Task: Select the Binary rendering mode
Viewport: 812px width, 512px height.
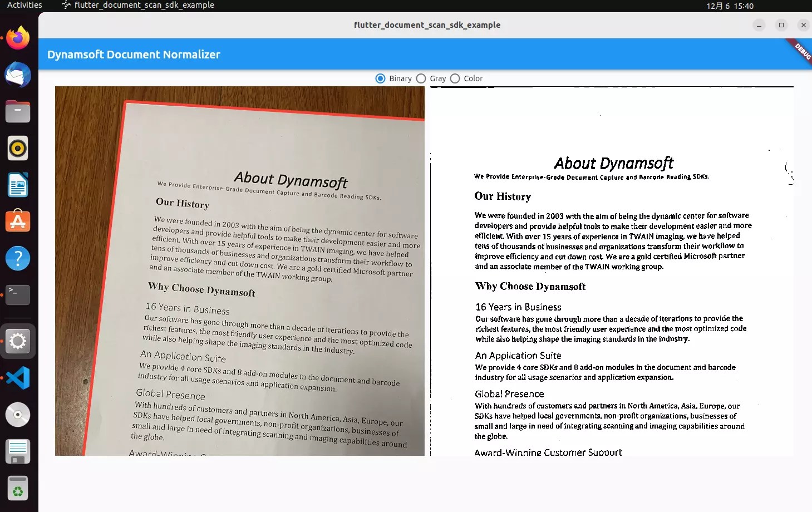Action: tap(380, 78)
